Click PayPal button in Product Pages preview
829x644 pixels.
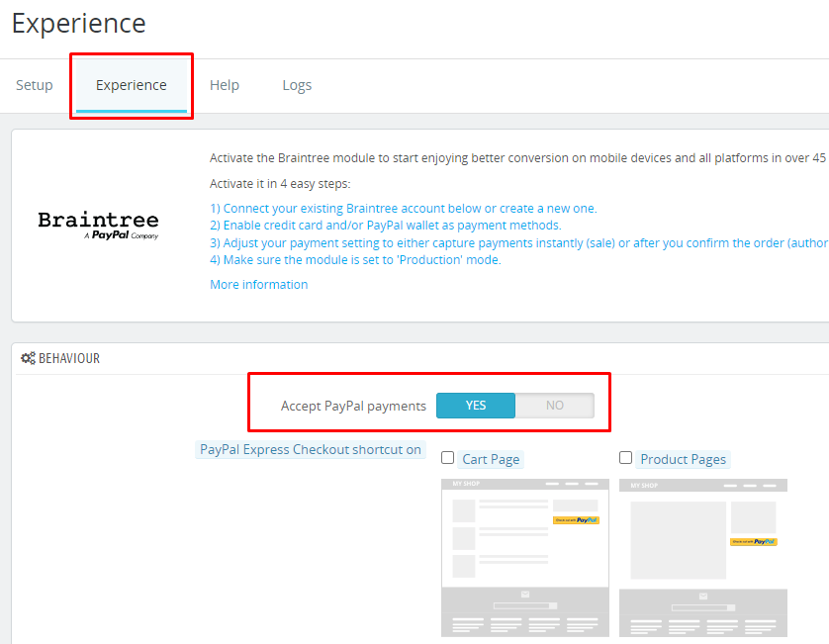click(753, 541)
